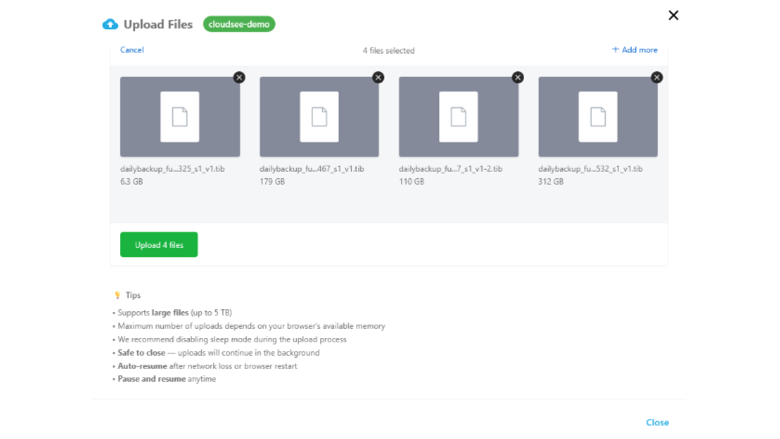Screen dimensions: 780x439
Task: Click the Close link at bottom
Action: click(657, 422)
